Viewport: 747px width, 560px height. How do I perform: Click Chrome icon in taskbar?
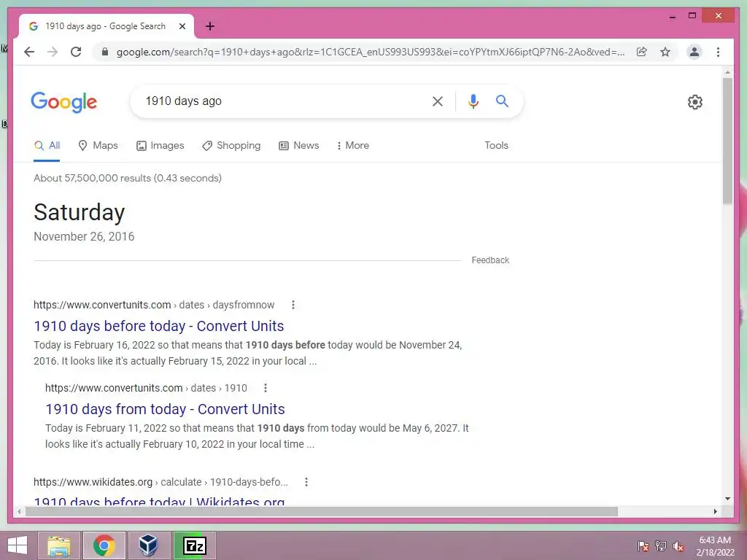(x=104, y=545)
